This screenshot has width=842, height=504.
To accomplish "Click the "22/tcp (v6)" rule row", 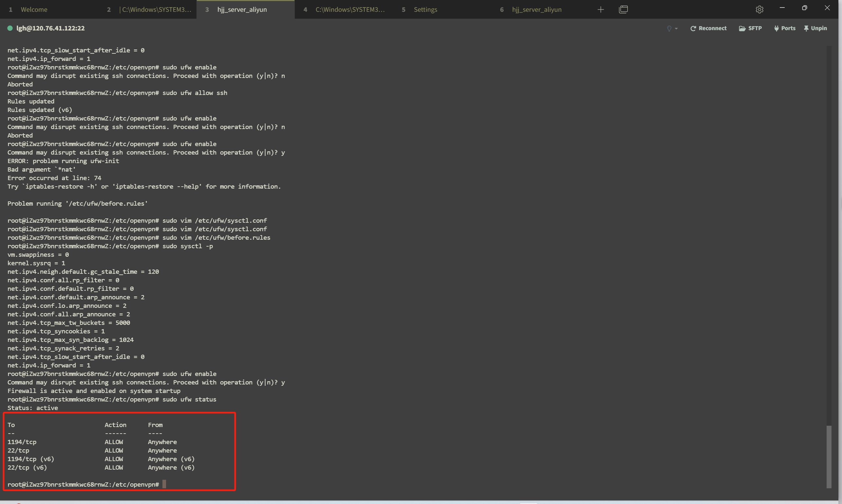I will 101,467.
